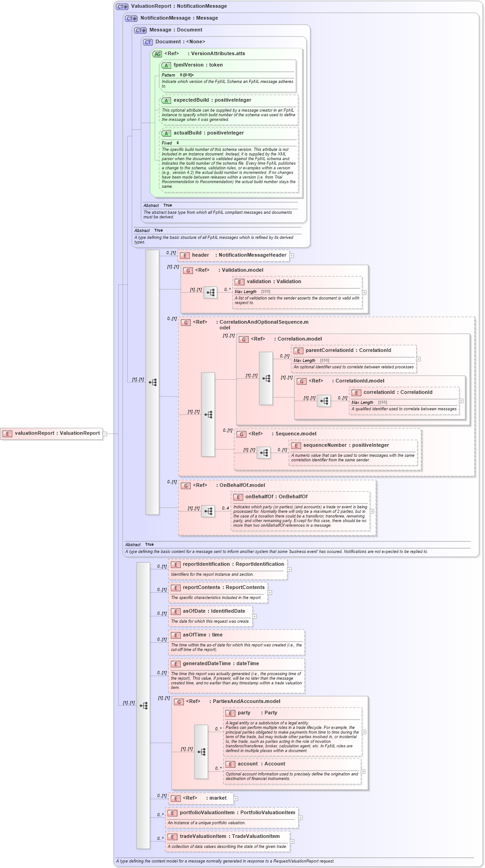Screen dimensions: 485x868
Task: Expand the parentCorrelationId node
Action: (418, 359)
